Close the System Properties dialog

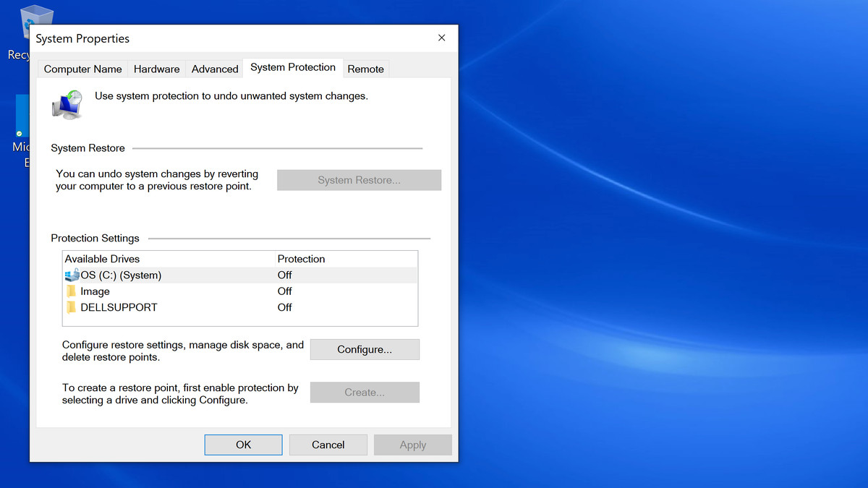click(441, 38)
